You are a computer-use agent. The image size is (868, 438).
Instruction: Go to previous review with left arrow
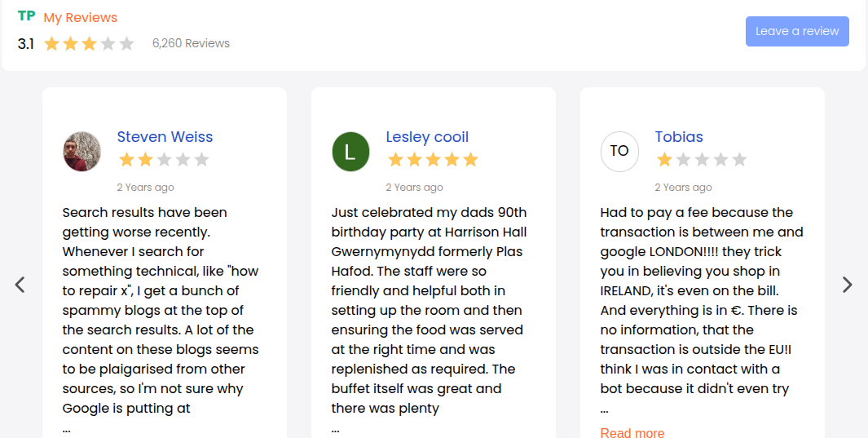20,285
